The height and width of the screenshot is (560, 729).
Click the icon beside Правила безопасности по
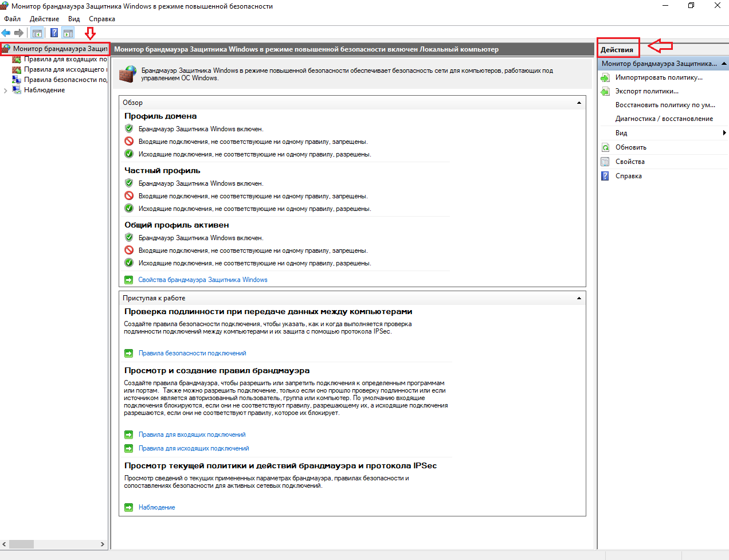coord(17,80)
